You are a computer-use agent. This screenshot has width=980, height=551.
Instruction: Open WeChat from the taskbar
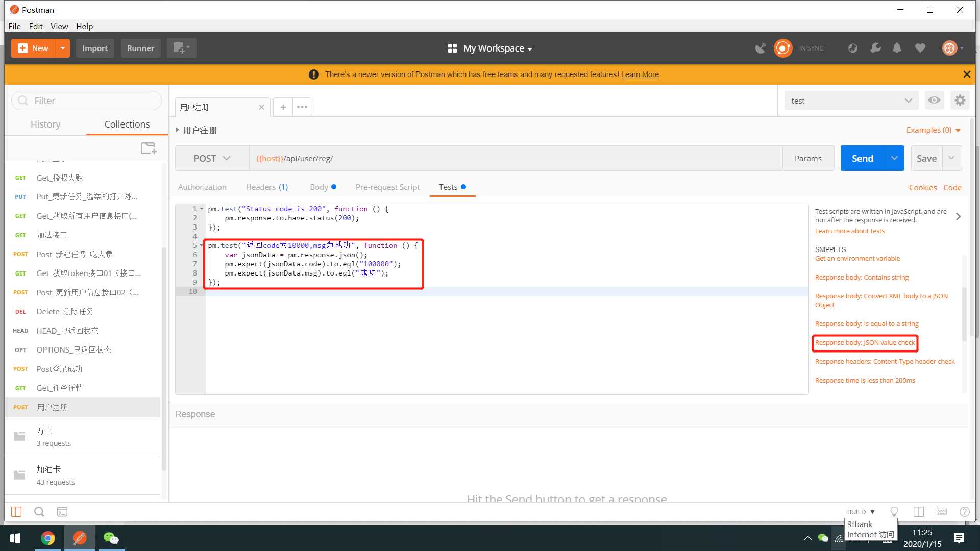pyautogui.click(x=111, y=538)
